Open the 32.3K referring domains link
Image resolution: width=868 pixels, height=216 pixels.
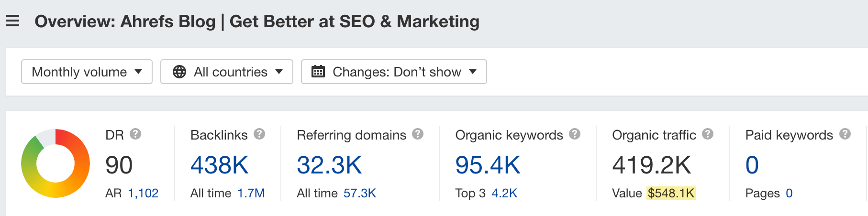pos(329,165)
